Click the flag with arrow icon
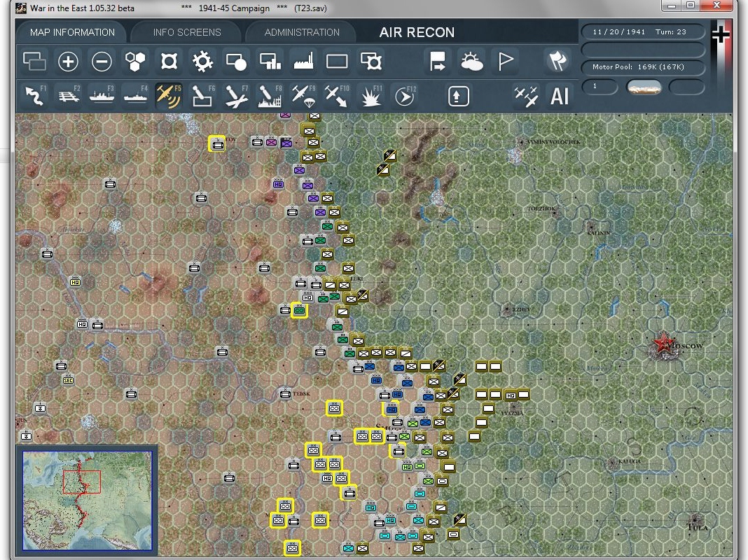 (x=438, y=62)
